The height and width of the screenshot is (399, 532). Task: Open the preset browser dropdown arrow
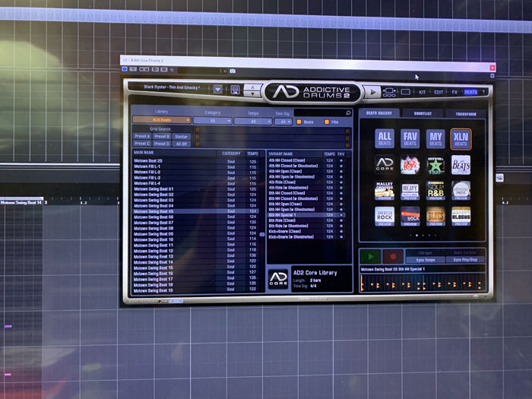coord(218,90)
